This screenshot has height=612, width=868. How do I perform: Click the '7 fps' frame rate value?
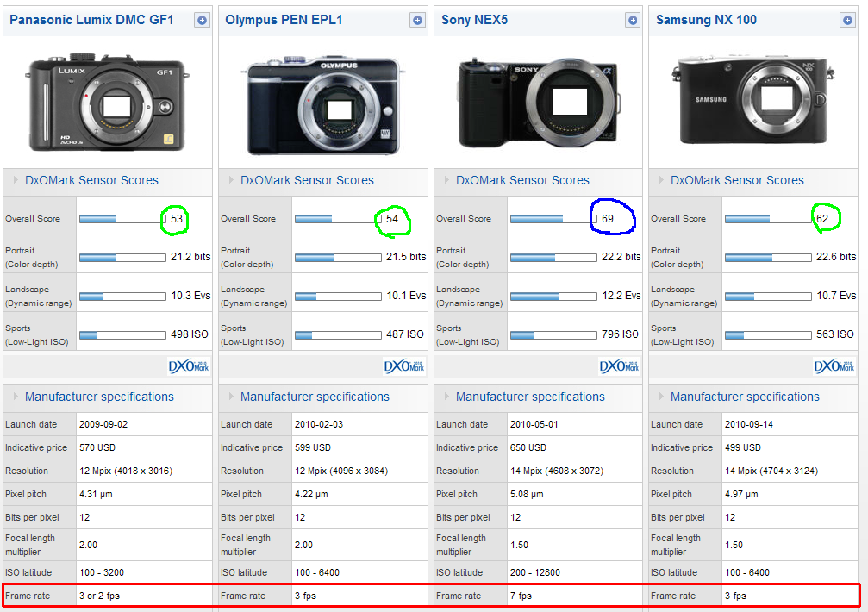(x=521, y=596)
